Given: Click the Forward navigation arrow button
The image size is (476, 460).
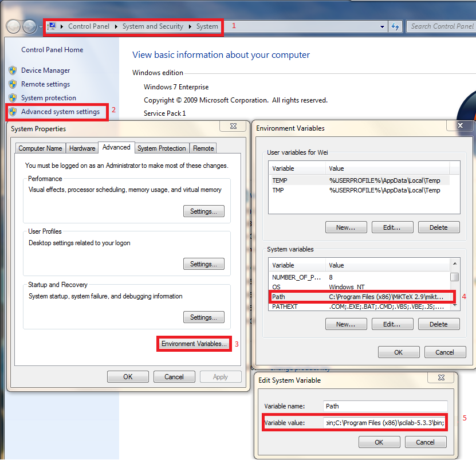Looking at the screenshot, I should [x=29, y=27].
